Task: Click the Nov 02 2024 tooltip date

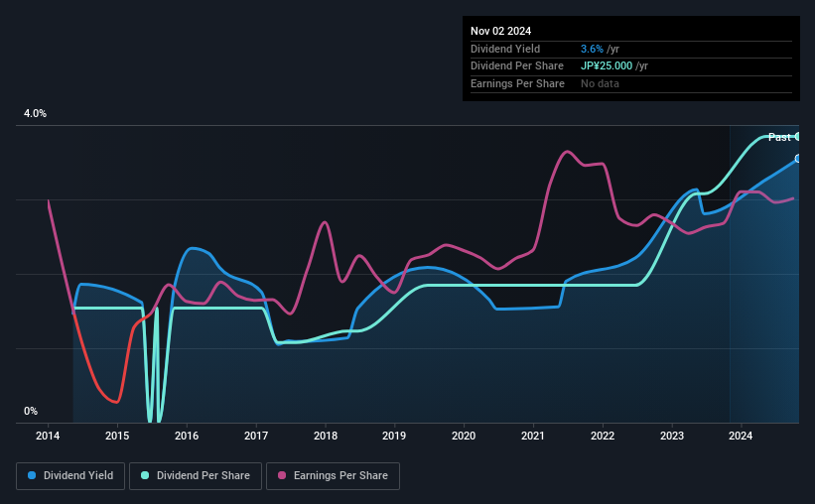Action: (x=500, y=31)
